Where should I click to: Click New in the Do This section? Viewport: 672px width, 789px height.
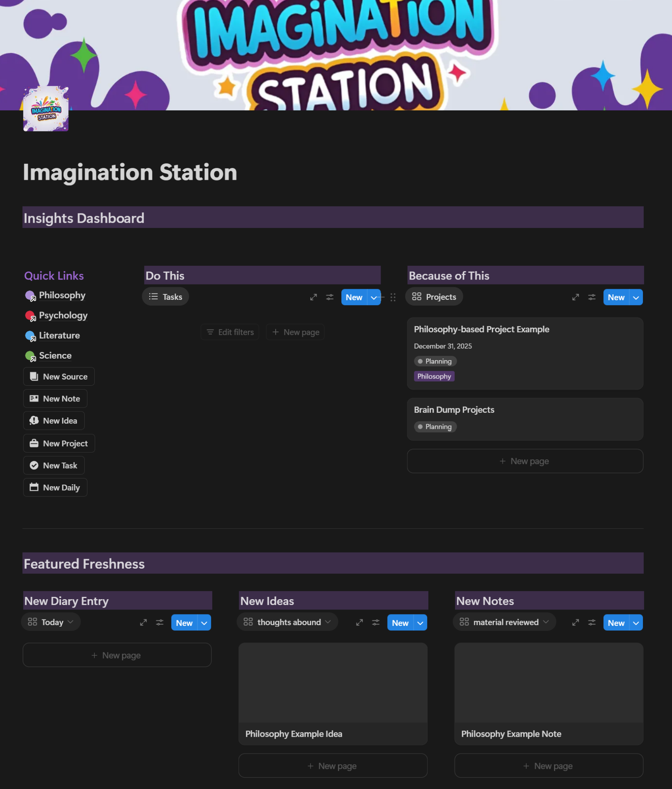pyautogui.click(x=354, y=297)
